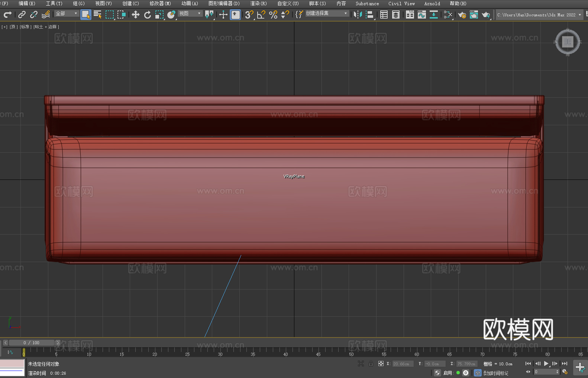
Task: Click the time slider showing 0 / 100
Action: [32, 343]
